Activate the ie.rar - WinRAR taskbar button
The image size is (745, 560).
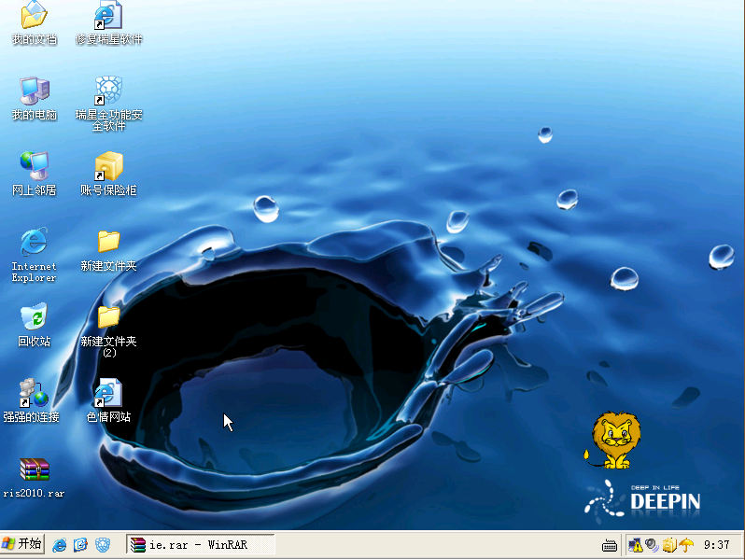tap(201, 544)
